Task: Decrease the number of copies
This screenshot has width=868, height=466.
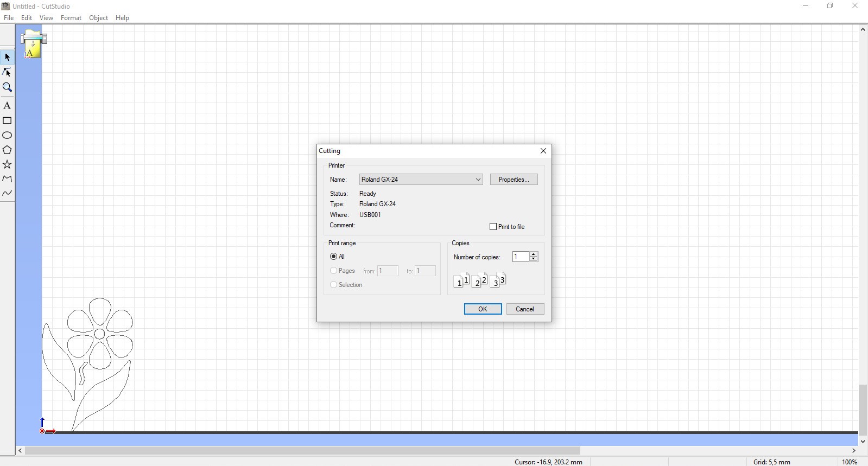Action: (x=534, y=259)
